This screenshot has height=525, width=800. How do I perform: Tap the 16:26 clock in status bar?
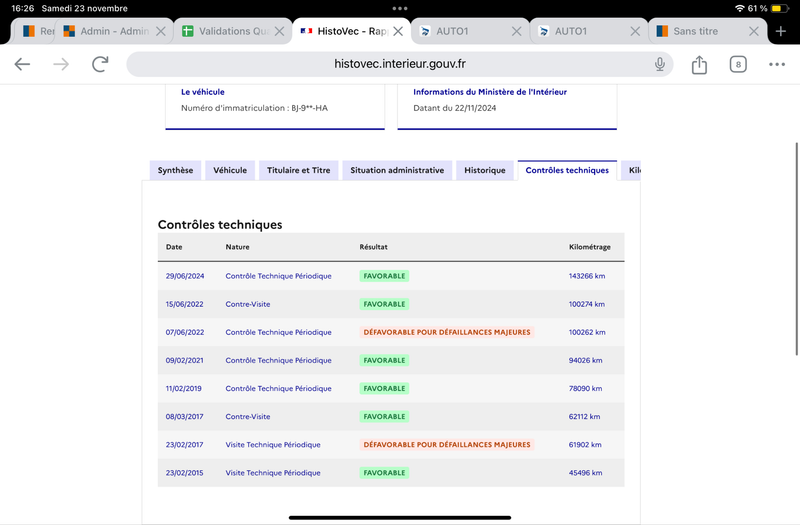coord(22,8)
